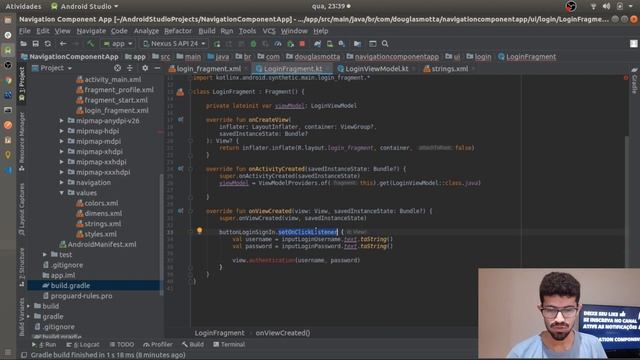Select AndroidManifest.xml in project tree

[x=102, y=244]
